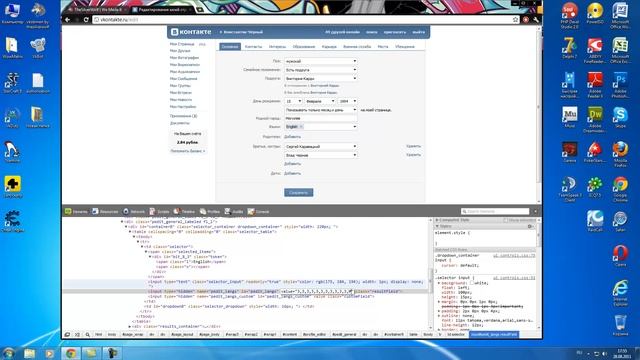Screen dimensions: 640x360
Task: Open the Audits panel in DevTools
Action: pyautogui.click(x=234, y=211)
